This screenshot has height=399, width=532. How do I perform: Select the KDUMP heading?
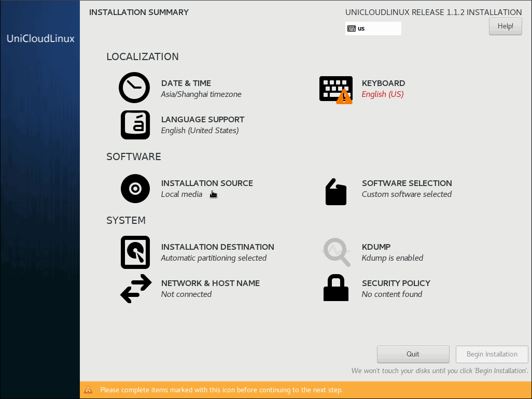376,247
